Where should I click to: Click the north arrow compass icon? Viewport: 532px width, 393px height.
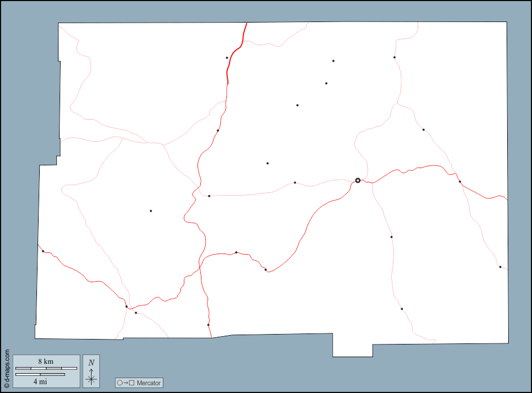[x=91, y=375]
